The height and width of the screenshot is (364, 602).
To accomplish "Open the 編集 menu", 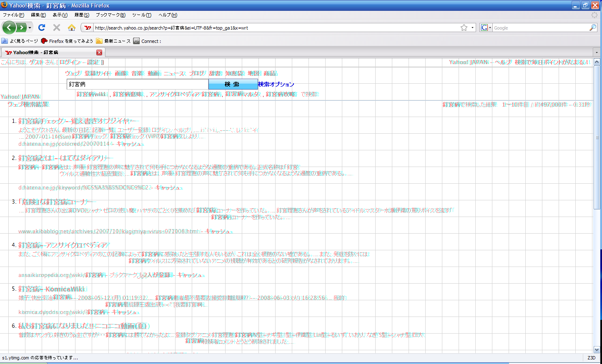I will tap(38, 15).
